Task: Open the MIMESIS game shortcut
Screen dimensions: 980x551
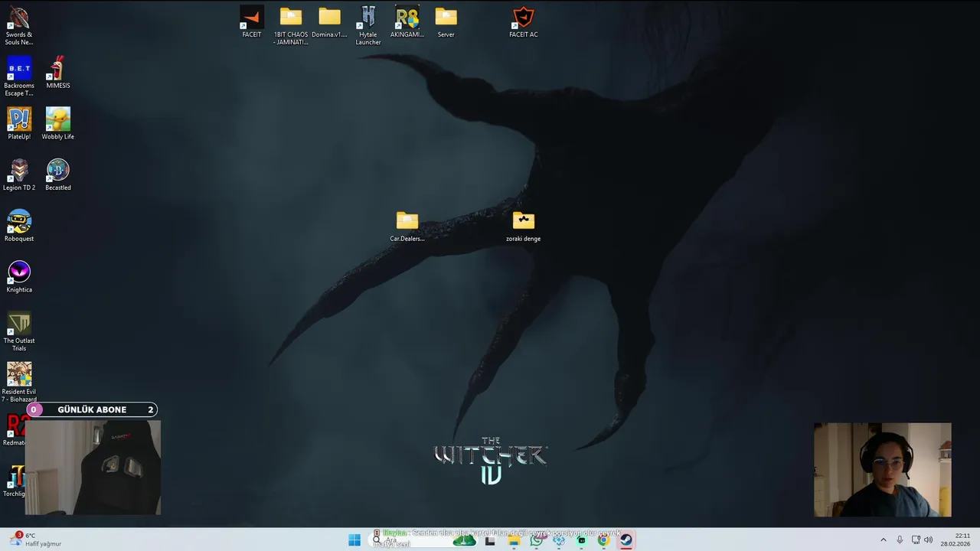Action: pos(57,73)
